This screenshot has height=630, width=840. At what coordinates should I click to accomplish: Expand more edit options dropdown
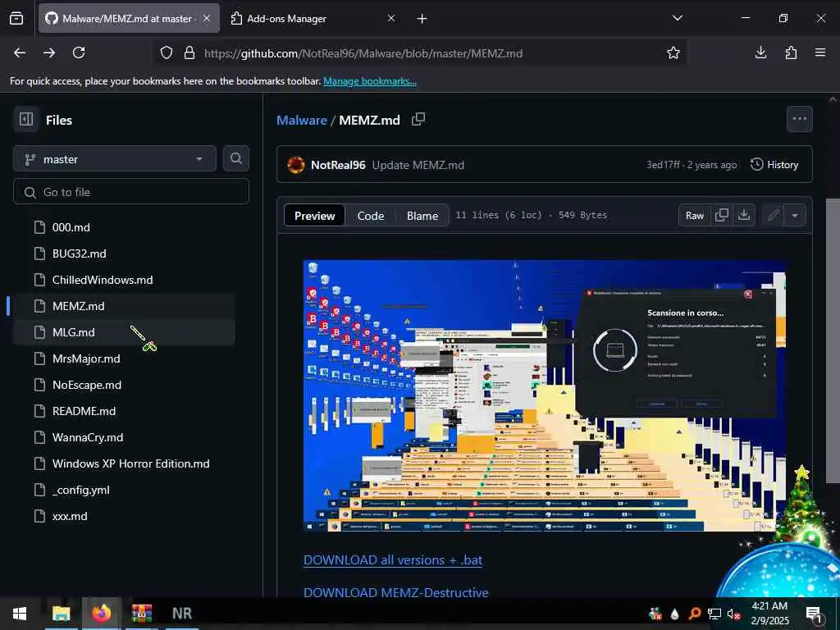(x=795, y=216)
